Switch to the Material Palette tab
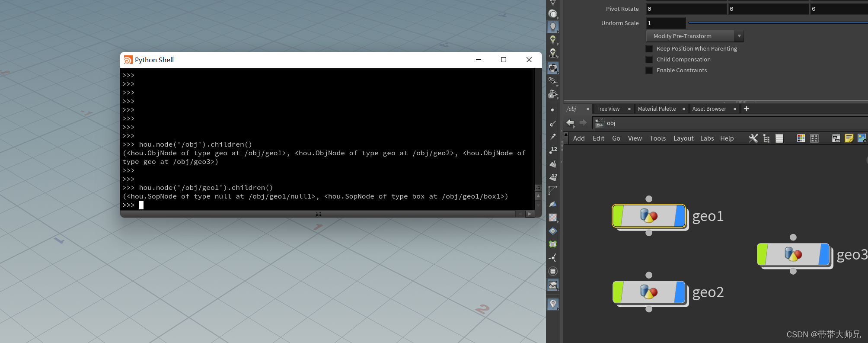 657,109
